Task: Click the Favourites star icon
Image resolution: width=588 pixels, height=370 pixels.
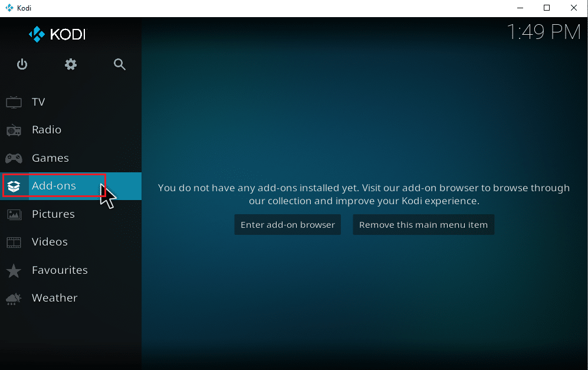Action: click(x=14, y=270)
